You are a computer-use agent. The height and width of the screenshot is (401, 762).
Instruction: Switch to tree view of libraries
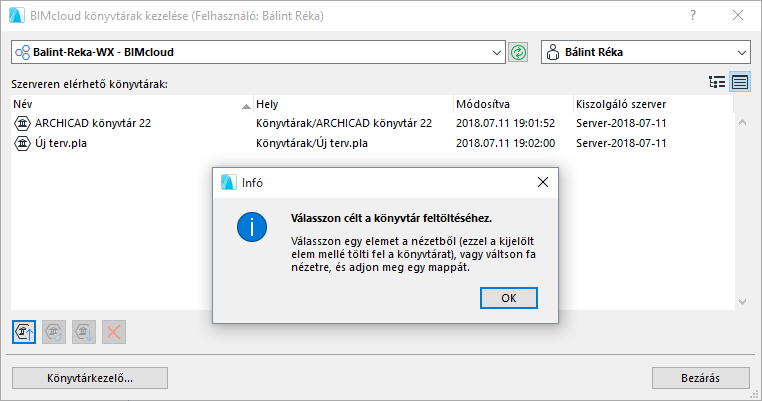717,82
